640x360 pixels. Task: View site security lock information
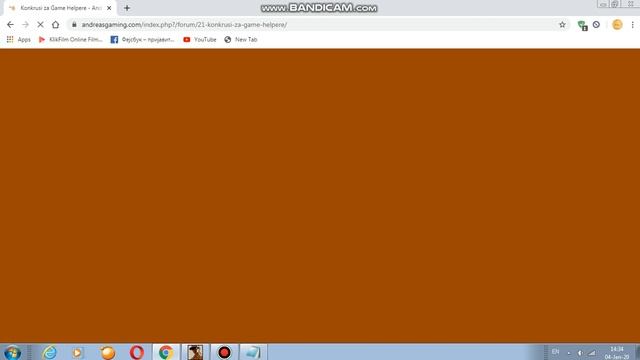click(x=74, y=24)
